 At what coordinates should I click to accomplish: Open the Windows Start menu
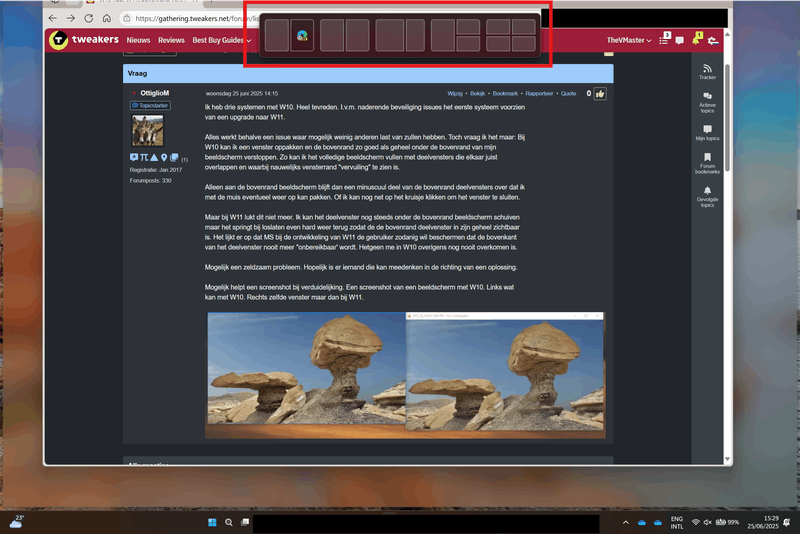point(212,522)
